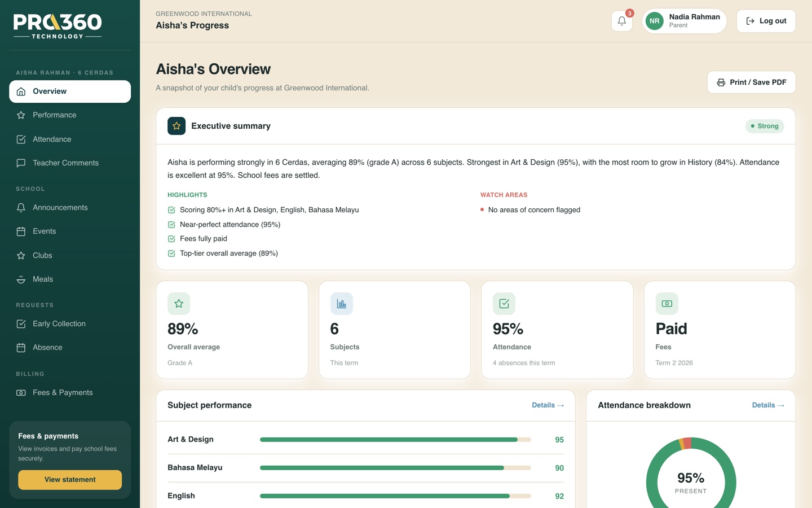Viewport: 812px width, 508px height.
Task: Click check icon next to Scoring 80%+ highlight
Action: tap(171, 210)
